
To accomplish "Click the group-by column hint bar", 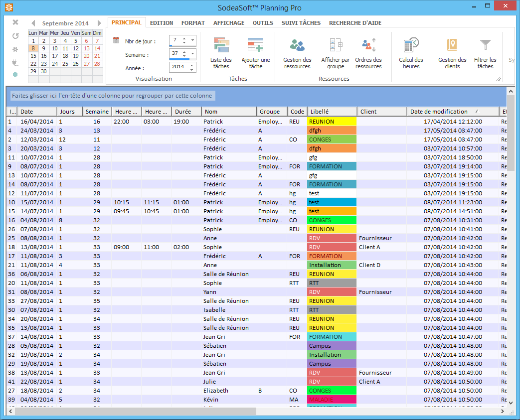I will 112,96.
